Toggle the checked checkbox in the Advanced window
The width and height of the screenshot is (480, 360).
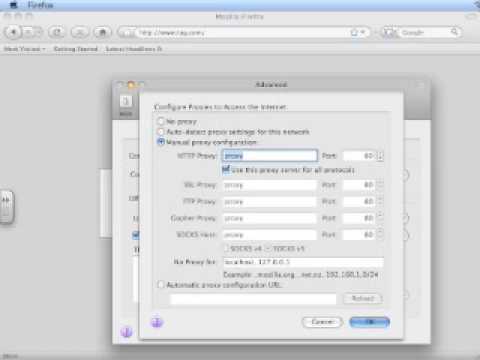tap(135, 235)
